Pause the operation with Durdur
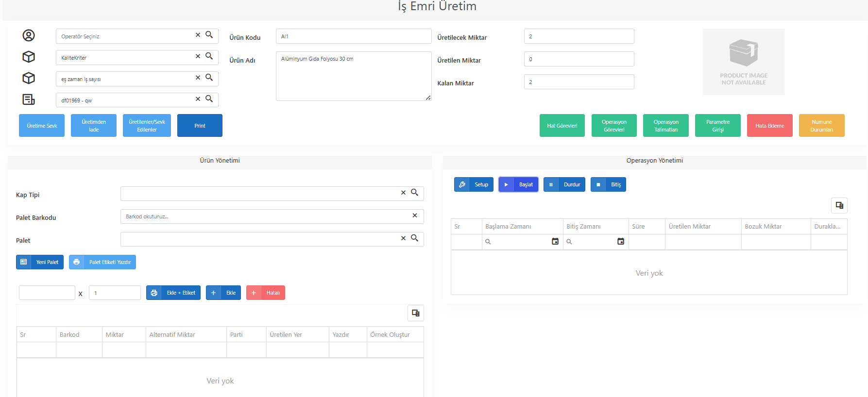Viewport: 868px width, 397px height. click(x=564, y=184)
